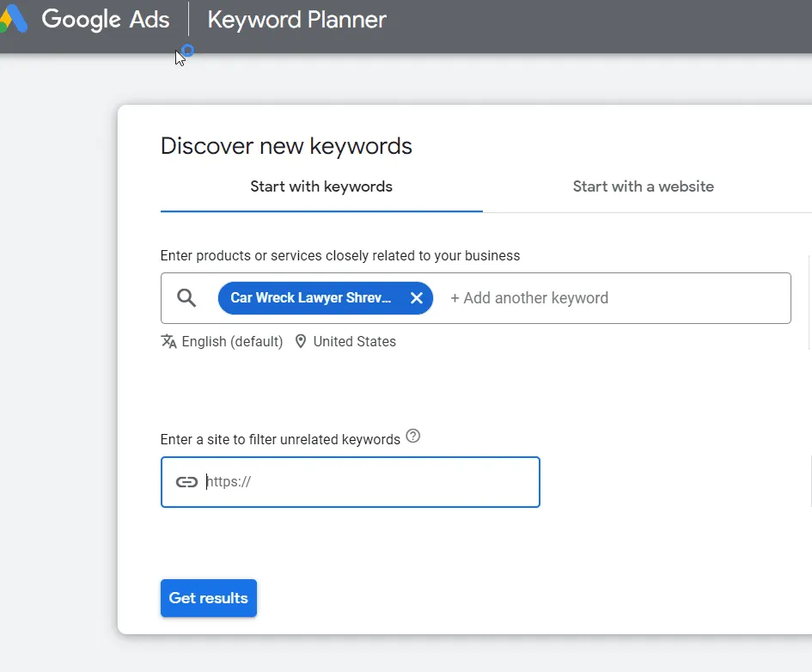
Task: Click the Google Ads logo icon
Action: click(x=13, y=19)
